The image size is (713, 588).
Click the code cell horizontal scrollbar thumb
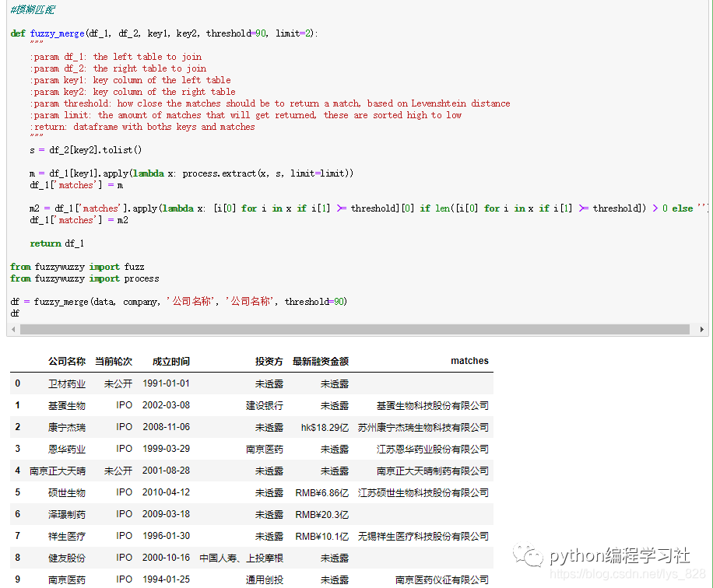(355, 330)
